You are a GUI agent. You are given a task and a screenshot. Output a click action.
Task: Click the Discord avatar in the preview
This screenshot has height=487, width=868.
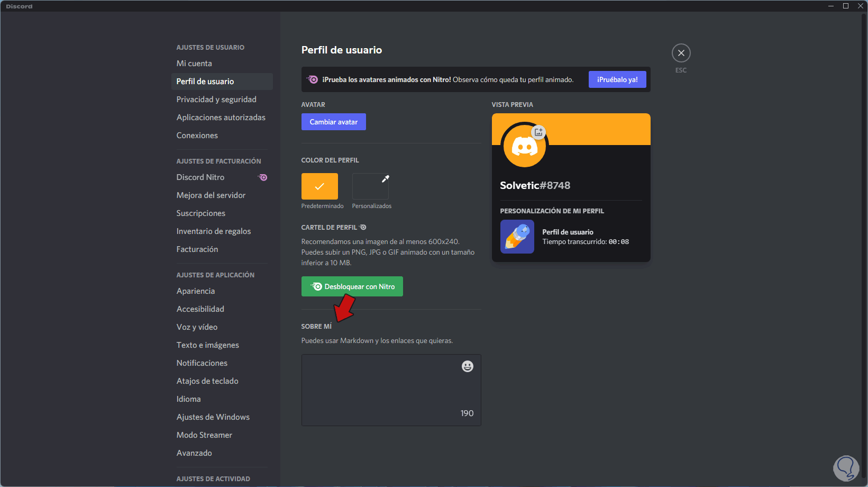524,146
